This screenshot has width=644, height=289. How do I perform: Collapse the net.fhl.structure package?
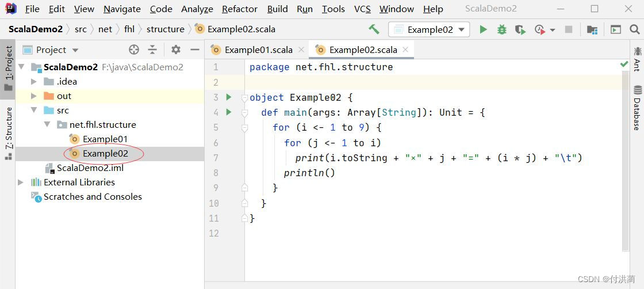pyautogui.click(x=47, y=124)
